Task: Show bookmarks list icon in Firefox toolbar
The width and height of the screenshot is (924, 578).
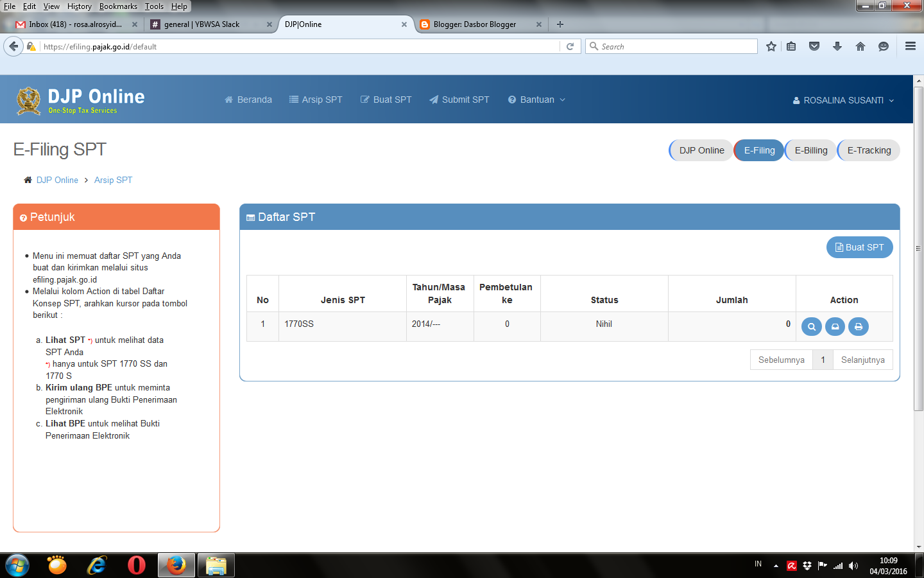Action: (x=791, y=46)
